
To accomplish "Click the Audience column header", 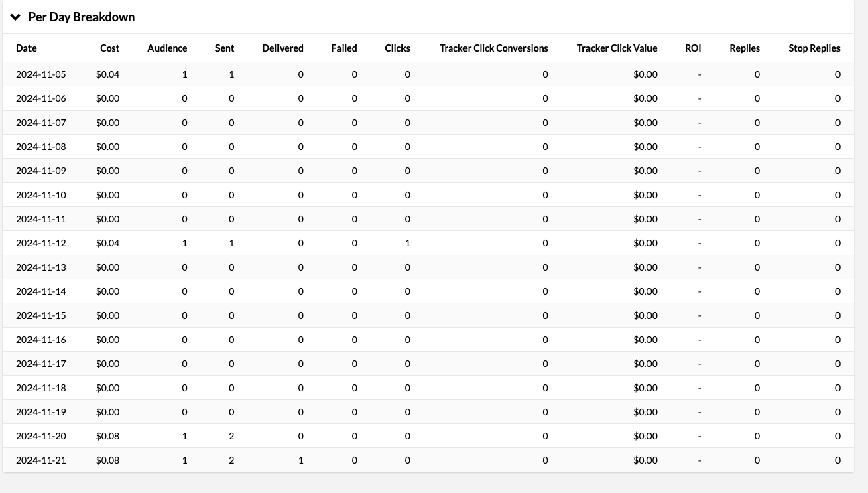I will click(167, 48).
